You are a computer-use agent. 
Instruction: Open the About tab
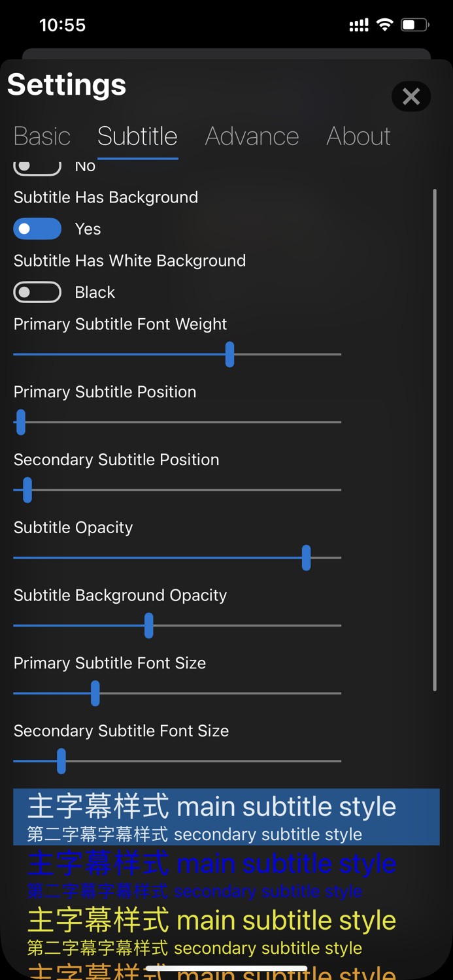point(358,136)
